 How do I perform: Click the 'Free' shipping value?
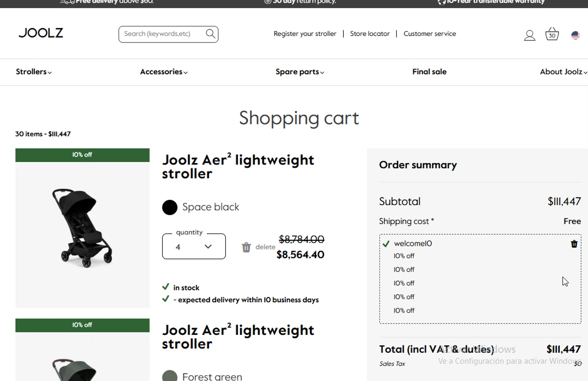tap(572, 221)
